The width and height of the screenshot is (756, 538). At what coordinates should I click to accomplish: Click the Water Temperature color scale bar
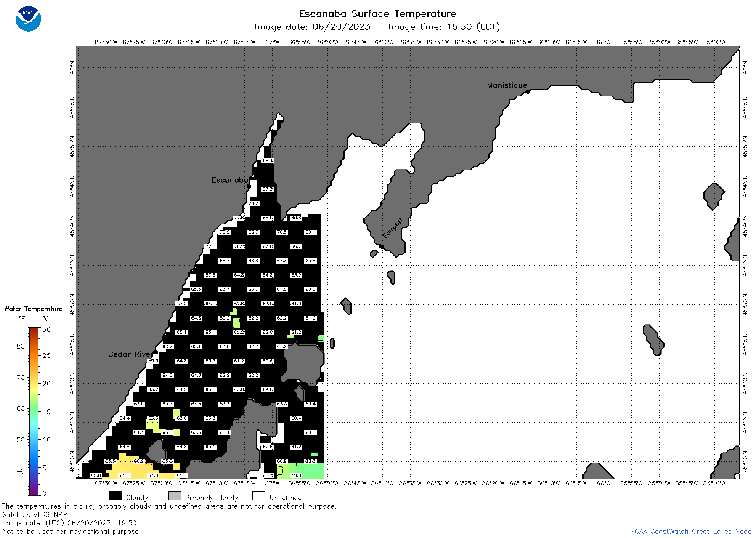coord(34,411)
